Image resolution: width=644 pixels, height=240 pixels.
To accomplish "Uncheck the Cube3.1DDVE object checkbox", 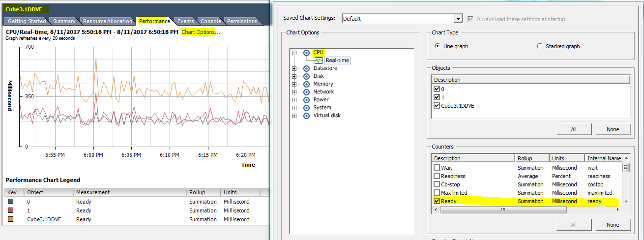I will click(437, 106).
